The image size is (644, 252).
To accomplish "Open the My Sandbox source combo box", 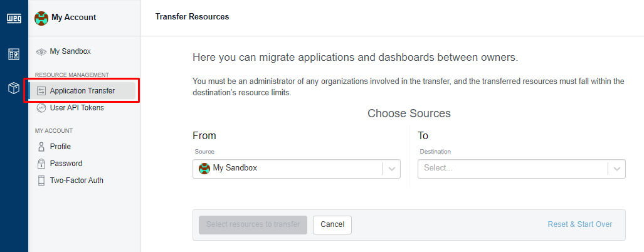I will pos(296,169).
